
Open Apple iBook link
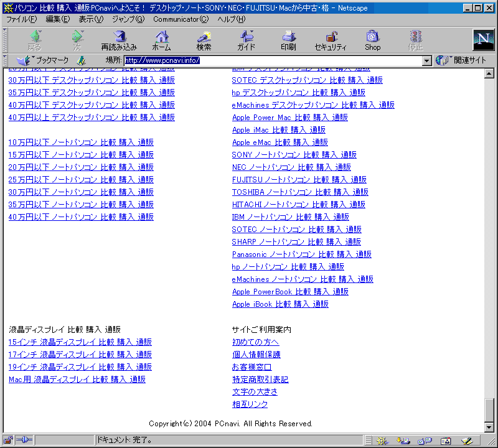click(x=281, y=304)
